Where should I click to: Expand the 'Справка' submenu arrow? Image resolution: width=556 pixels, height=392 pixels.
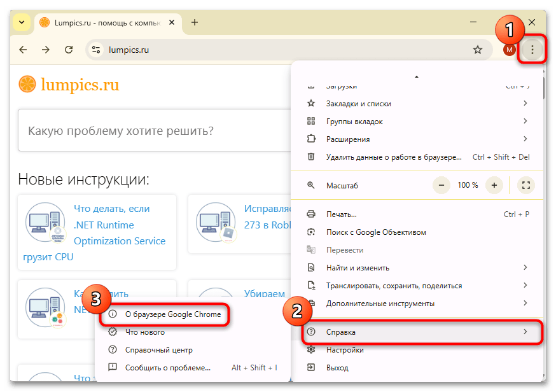tap(525, 332)
